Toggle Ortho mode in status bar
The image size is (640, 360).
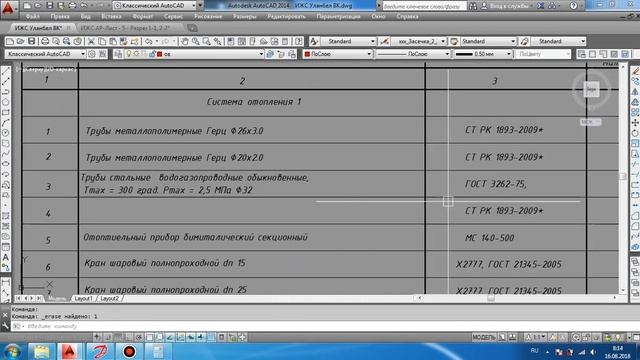coord(128,337)
